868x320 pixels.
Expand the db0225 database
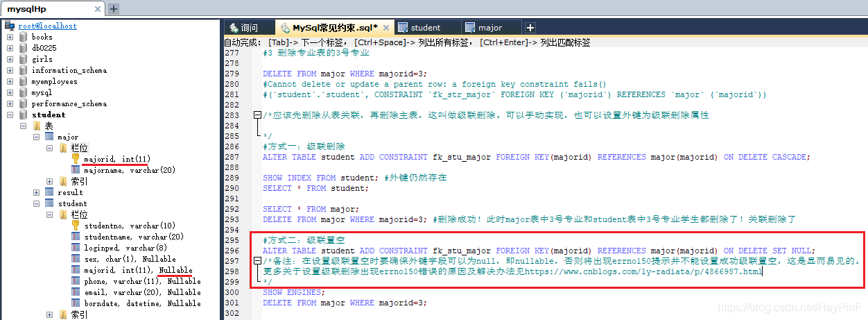[x=10, y=48]
